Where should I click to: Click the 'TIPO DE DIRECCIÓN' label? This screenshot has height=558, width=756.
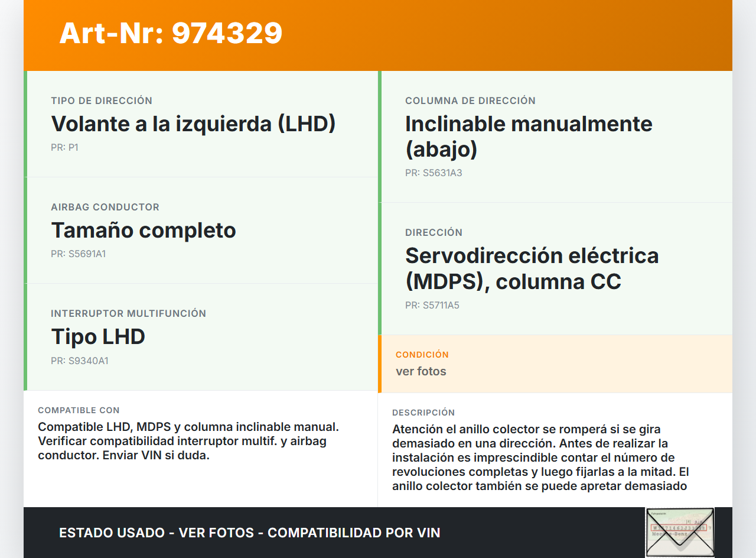pos(102,100)
